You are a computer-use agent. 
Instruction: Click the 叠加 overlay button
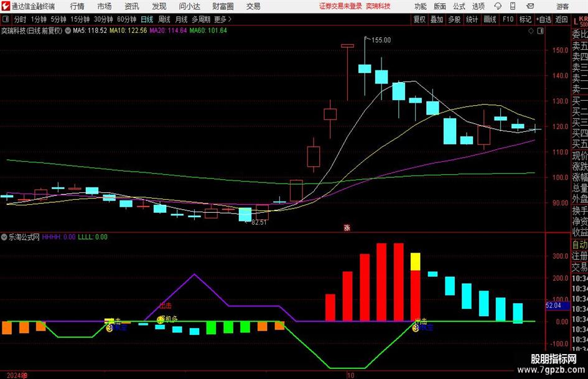[437, 19]
